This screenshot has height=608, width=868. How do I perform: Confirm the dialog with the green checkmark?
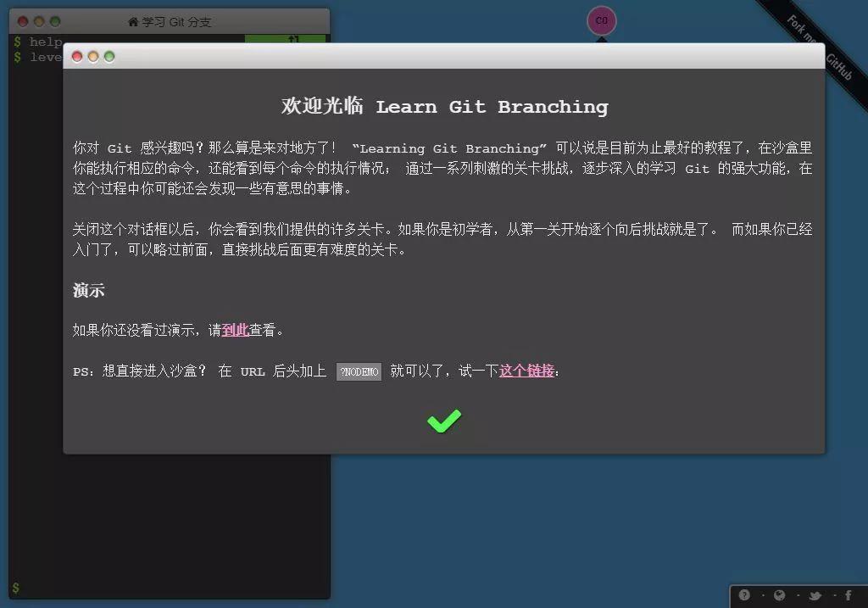(x=444, y=421)
